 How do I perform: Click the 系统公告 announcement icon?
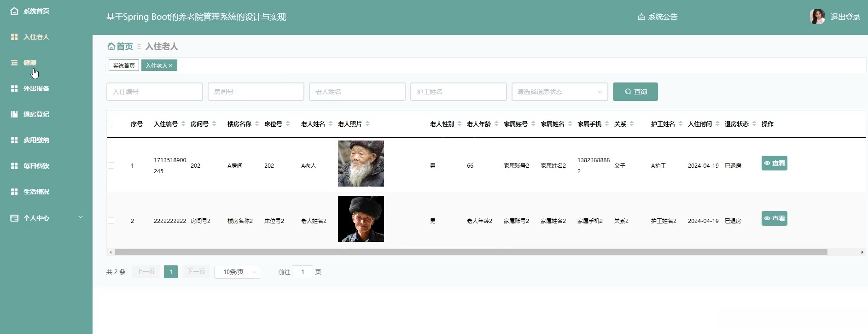[x=641, y=17]
